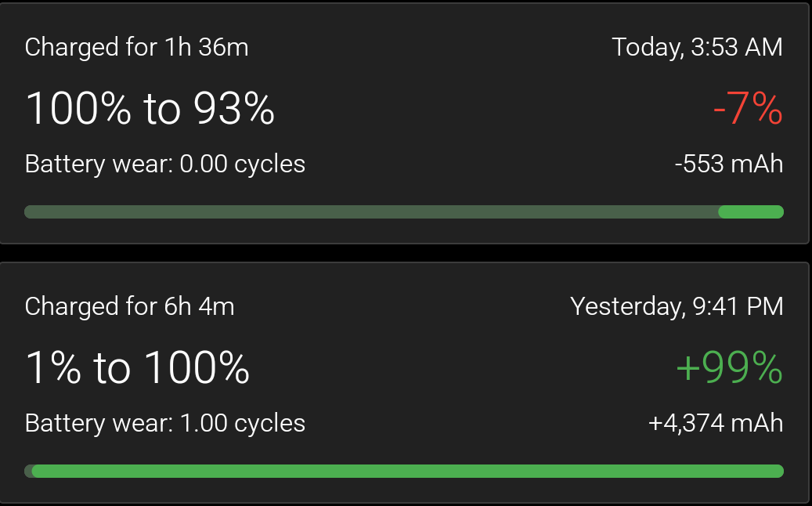The image size is (812, 506).
Task: Click the red -7% change value
Action: point(747,109)
